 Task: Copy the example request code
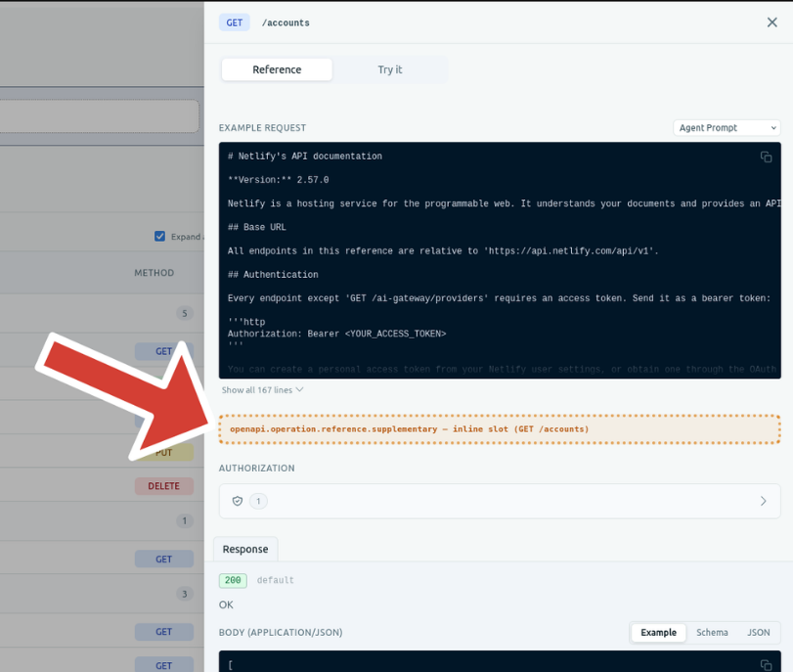click(x=766, y=157)
